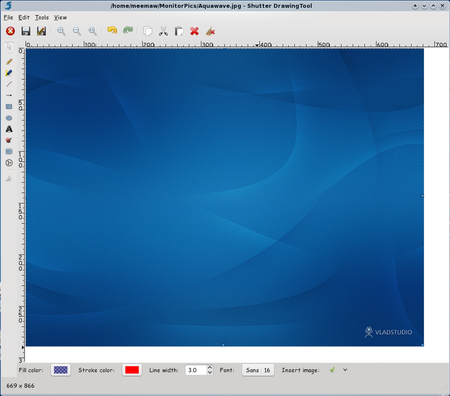Viewport: 450px width, 396px height.
Task: Select the rectangle drawing tool
Action: tap(9, 107)
